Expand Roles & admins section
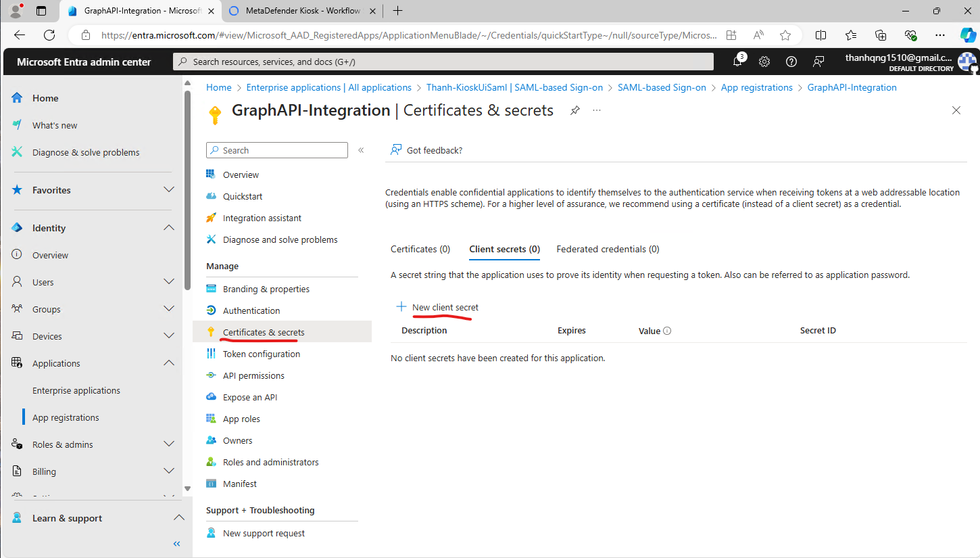 pyautogui.click(x=169, y=444)
